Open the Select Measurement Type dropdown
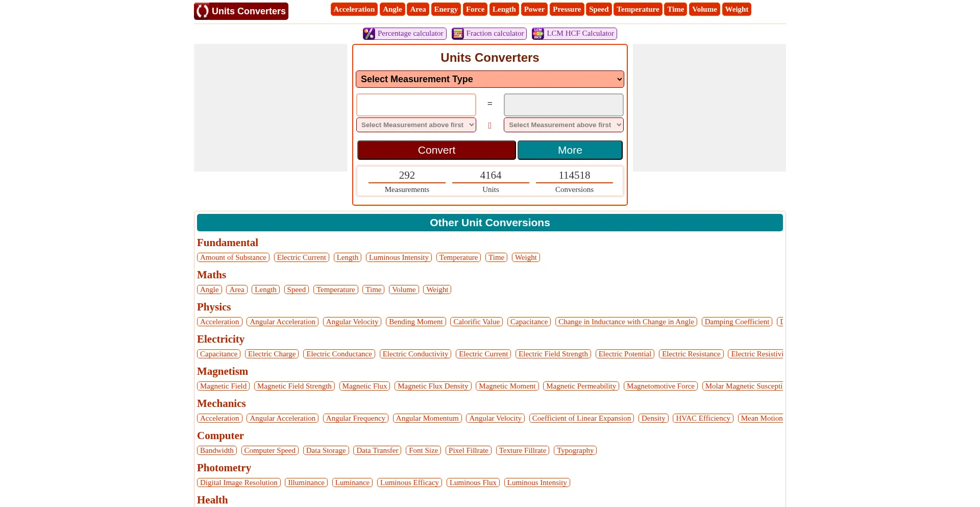This screenshot has height=507, width=980. pyautogui.click(x=489, y=79)
